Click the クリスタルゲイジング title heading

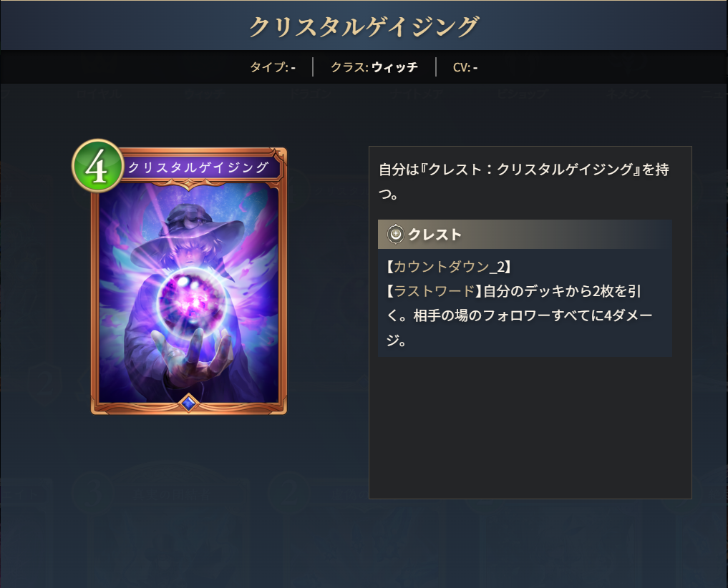(x=364, y=26)
